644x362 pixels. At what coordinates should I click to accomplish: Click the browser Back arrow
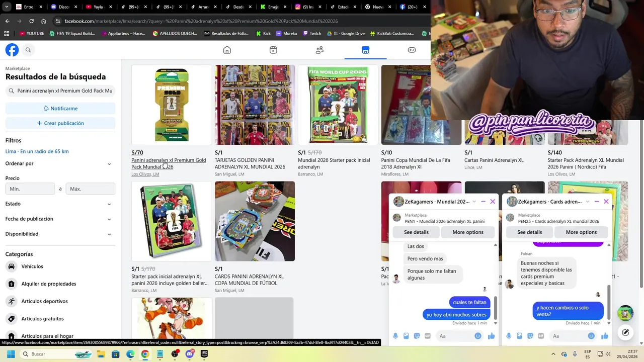(x=7, y=21)
